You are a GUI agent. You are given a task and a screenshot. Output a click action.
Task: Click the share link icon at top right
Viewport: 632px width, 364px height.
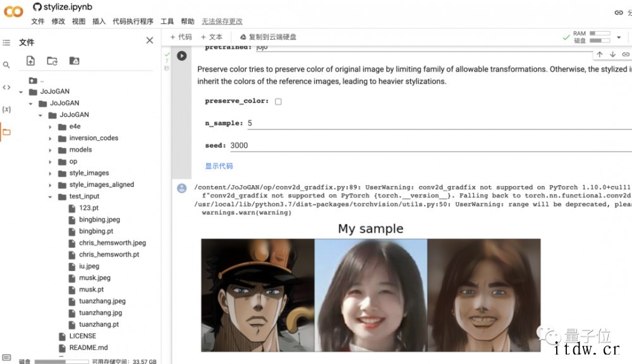(619, 13)
